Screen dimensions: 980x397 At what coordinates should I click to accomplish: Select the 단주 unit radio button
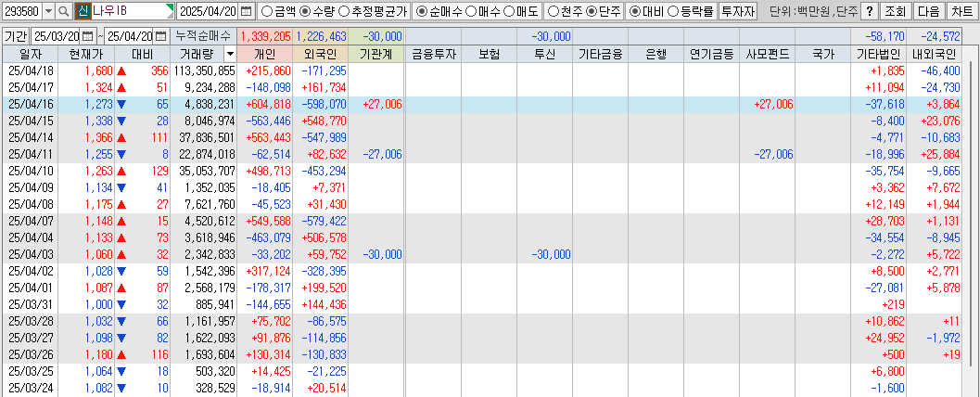pos(591,10)
